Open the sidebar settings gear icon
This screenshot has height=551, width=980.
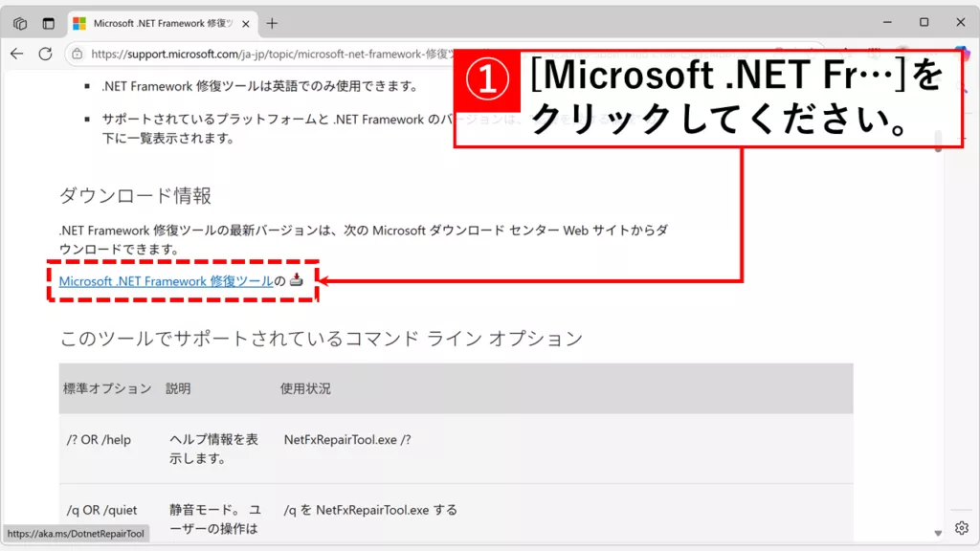click(961, 528)
